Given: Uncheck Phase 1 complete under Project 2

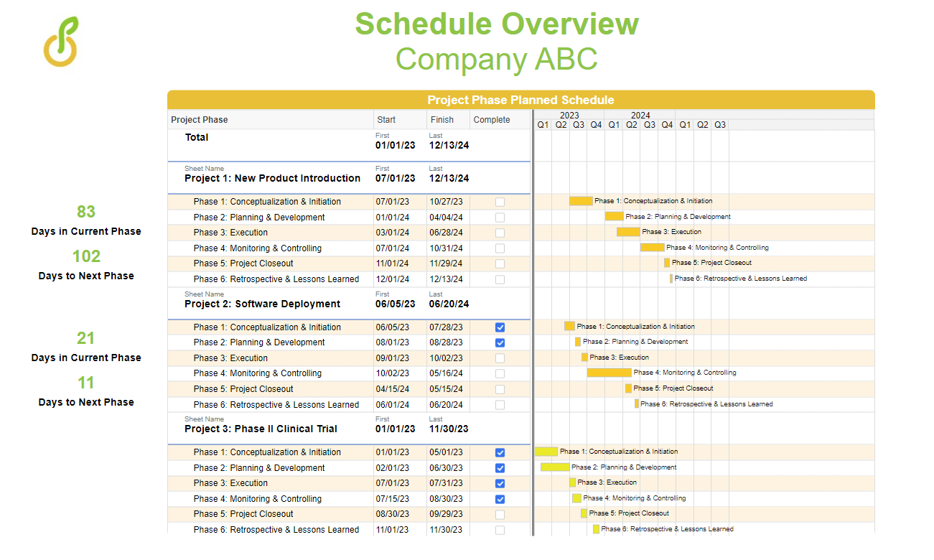Looking at the screenshot, I should (x=500, y=327).
